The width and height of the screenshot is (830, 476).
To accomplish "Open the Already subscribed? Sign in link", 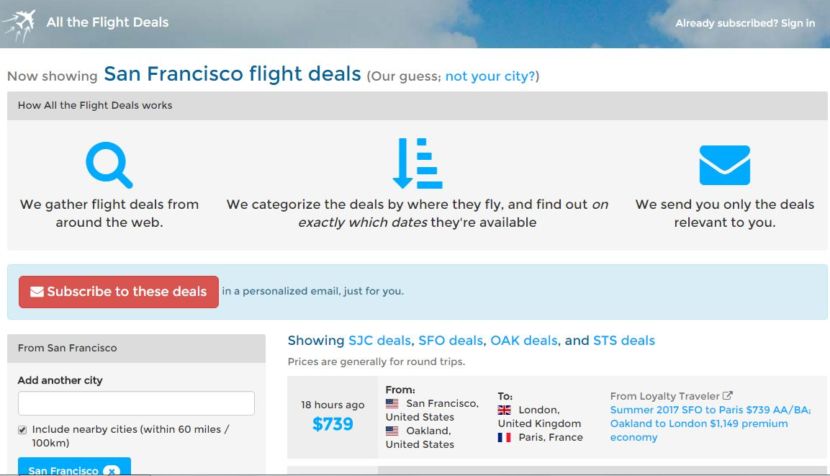I will tap(744, 23).
